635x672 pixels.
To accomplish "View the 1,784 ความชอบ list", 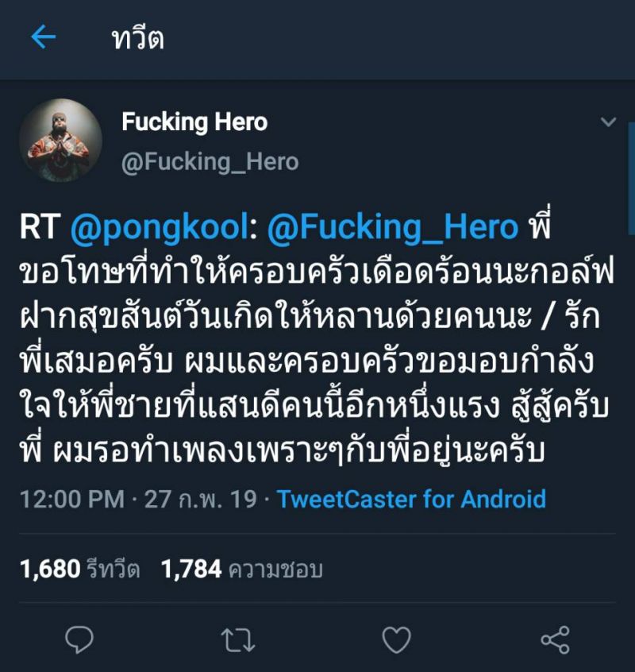I will (241, 569).
